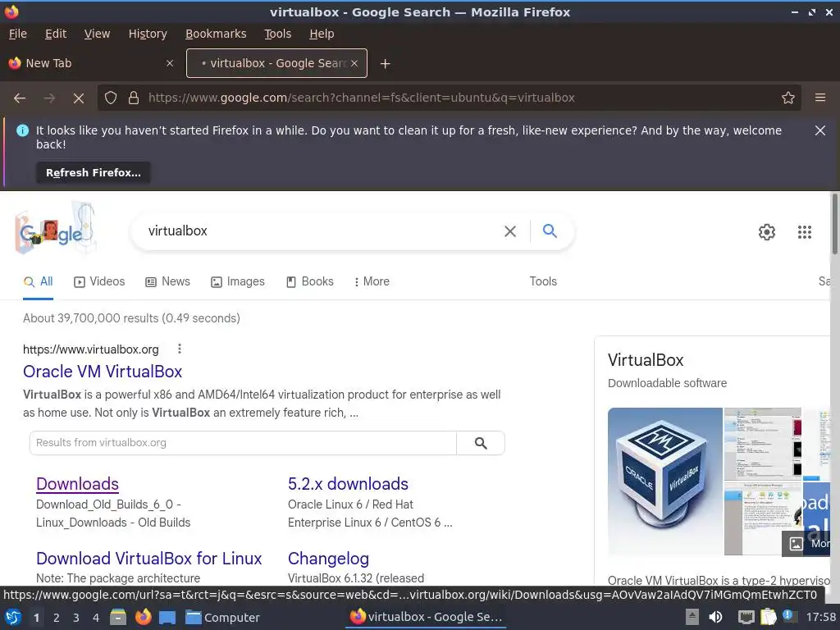Image resolution: width=840 pixels, height=630 pixels.
Task: Switch to workspace 4
Action: click(x=96, y=619)
